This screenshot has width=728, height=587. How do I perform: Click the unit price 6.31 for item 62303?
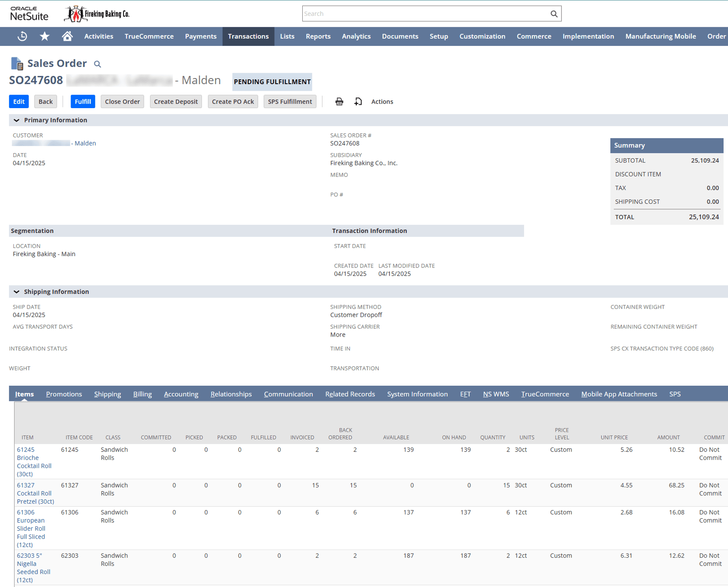click(x=626, y=555)
